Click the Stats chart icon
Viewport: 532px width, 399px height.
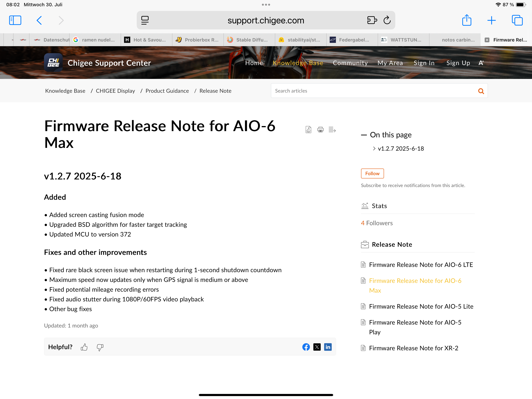click(365, 206)
